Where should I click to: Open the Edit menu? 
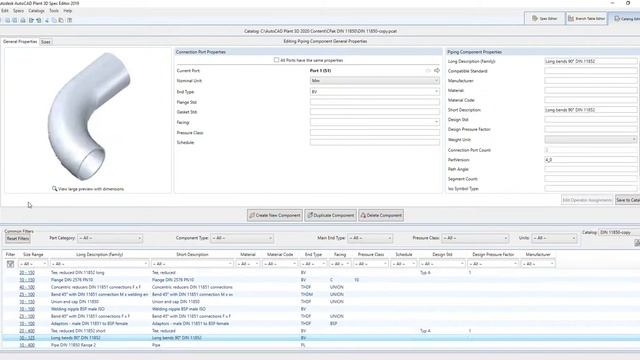[4, 11]
